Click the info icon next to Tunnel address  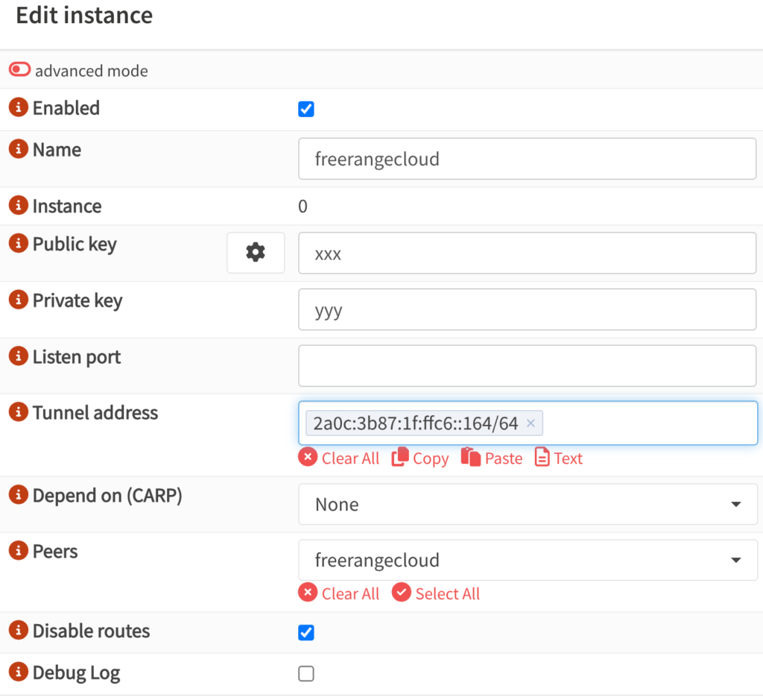(19, 413)
